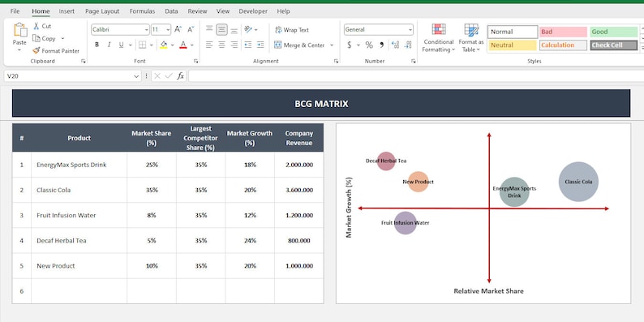Apply the red Font Color A
Screen dimensions: 644x322
tap(183, 45)
